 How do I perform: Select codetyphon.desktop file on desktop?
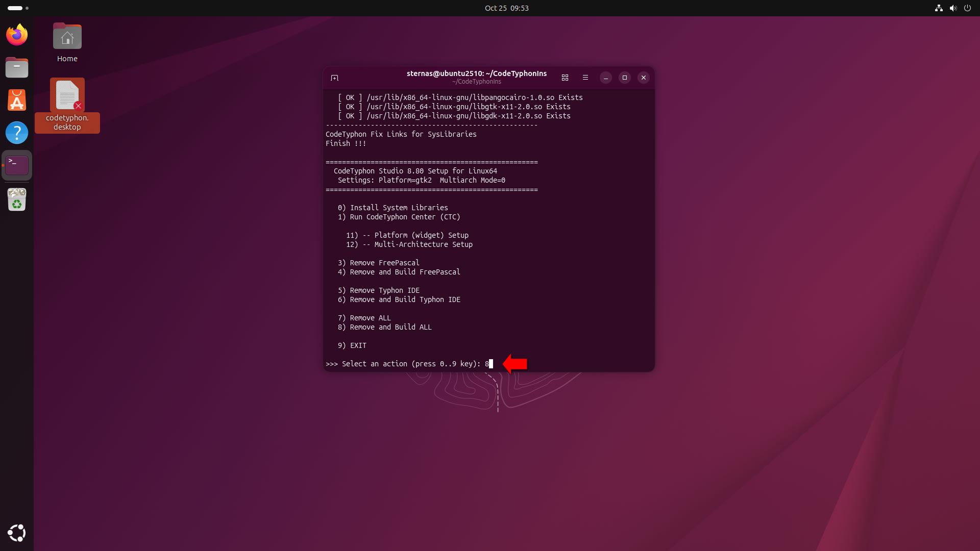tap(67, 96)
